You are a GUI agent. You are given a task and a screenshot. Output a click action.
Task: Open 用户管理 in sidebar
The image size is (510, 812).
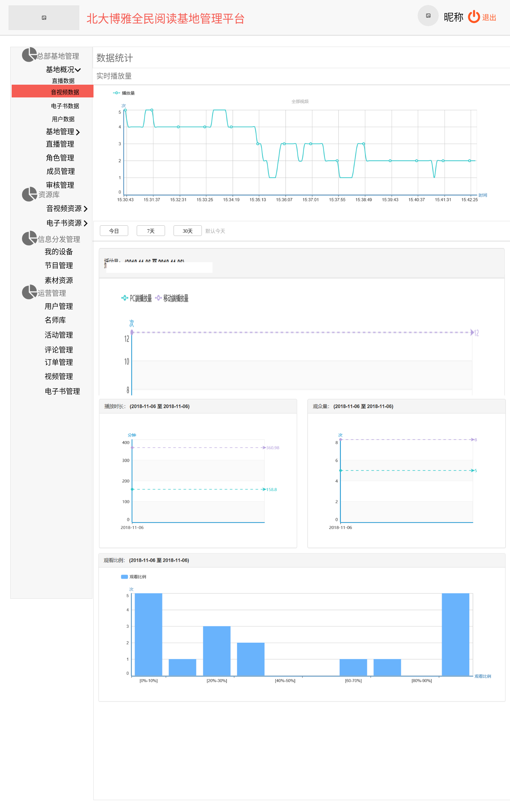[59, 306]
